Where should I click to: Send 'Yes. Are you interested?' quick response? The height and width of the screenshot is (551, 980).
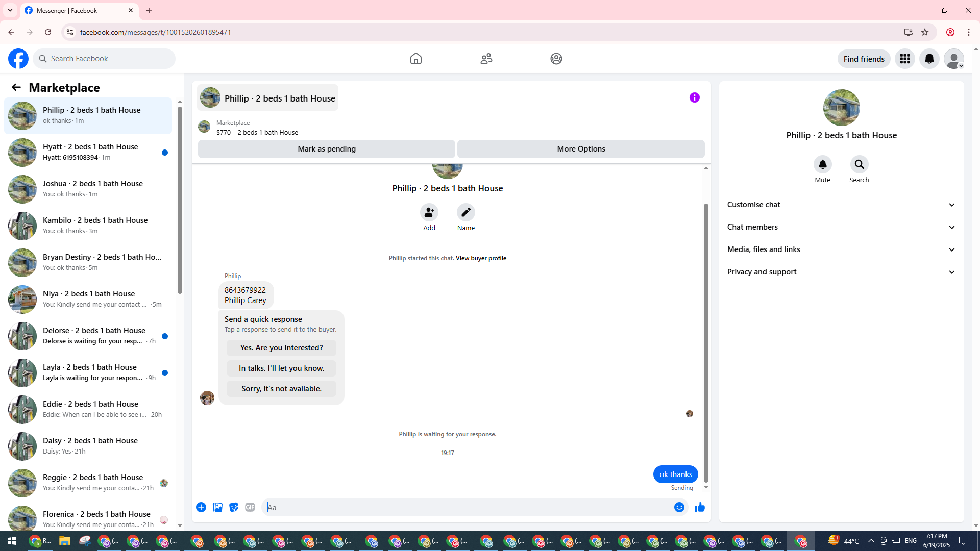click(x=282, y=348)
